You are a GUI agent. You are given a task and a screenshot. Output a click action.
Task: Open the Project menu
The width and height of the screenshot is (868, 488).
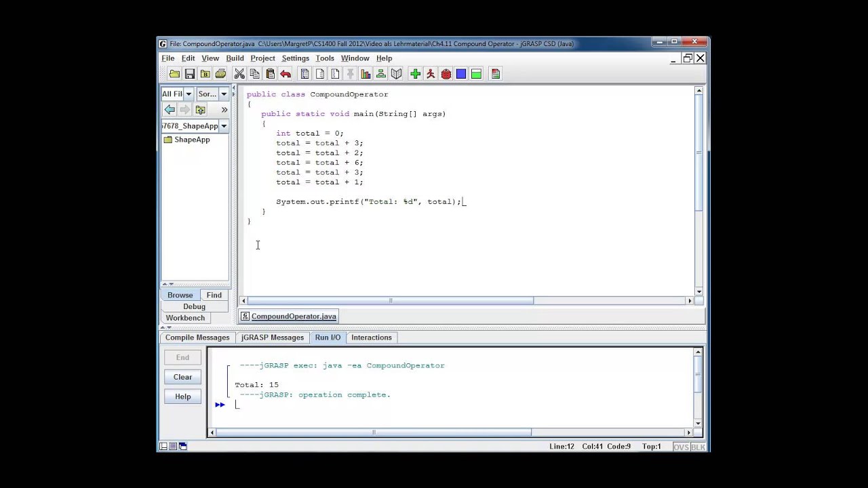262,58
